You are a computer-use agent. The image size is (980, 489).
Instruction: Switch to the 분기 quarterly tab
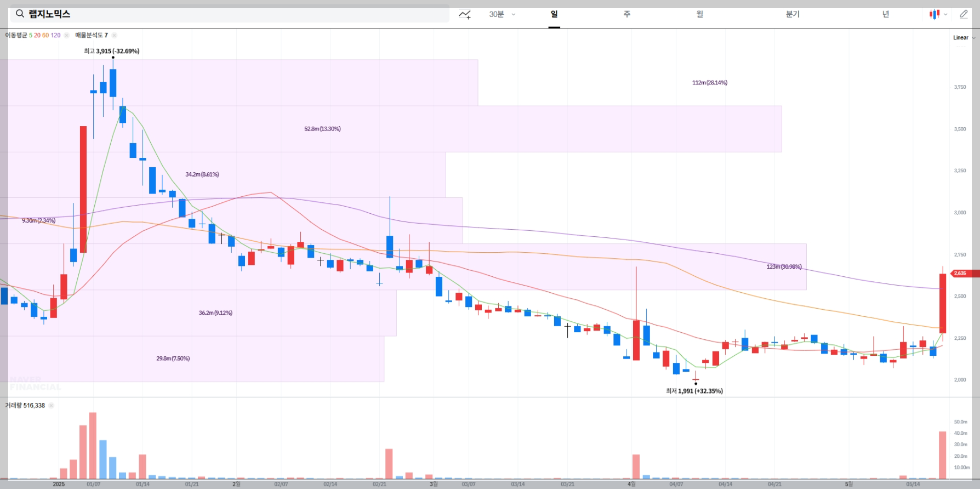tap(793, 14)
